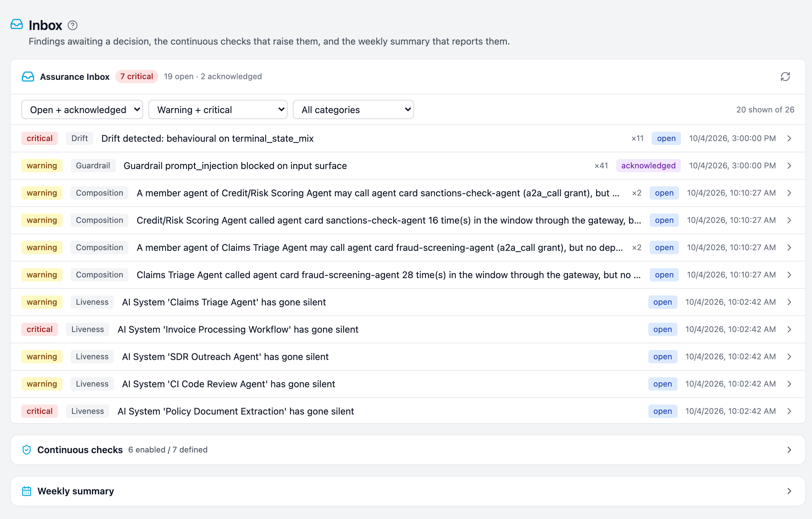Open the Warning + critical severity dropdown

pos(218,109)
